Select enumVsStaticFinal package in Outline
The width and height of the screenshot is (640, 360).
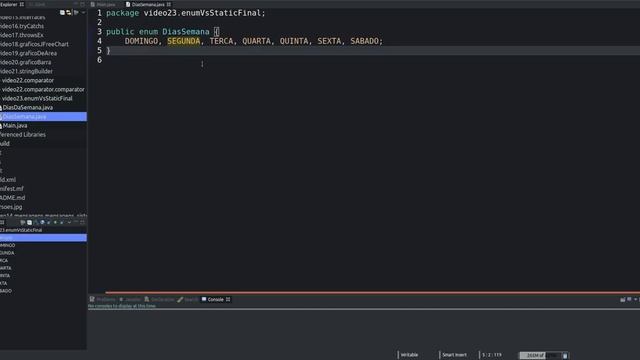(x=21, y=230)
